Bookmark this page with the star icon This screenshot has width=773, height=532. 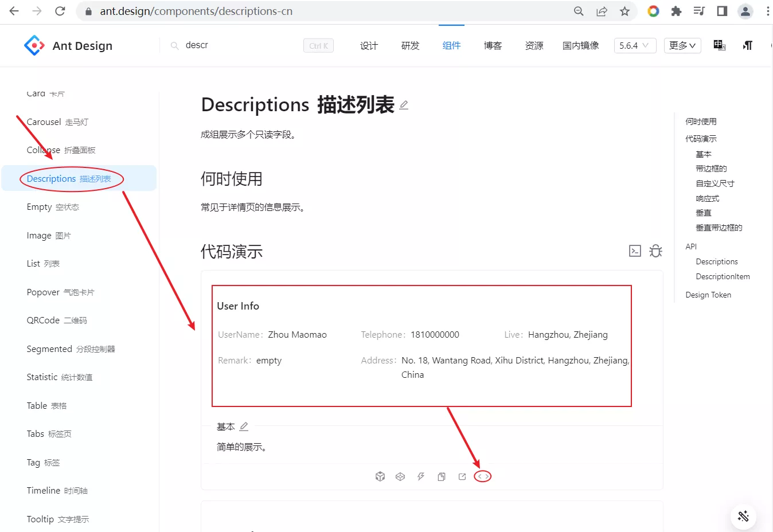coord(625,11)
